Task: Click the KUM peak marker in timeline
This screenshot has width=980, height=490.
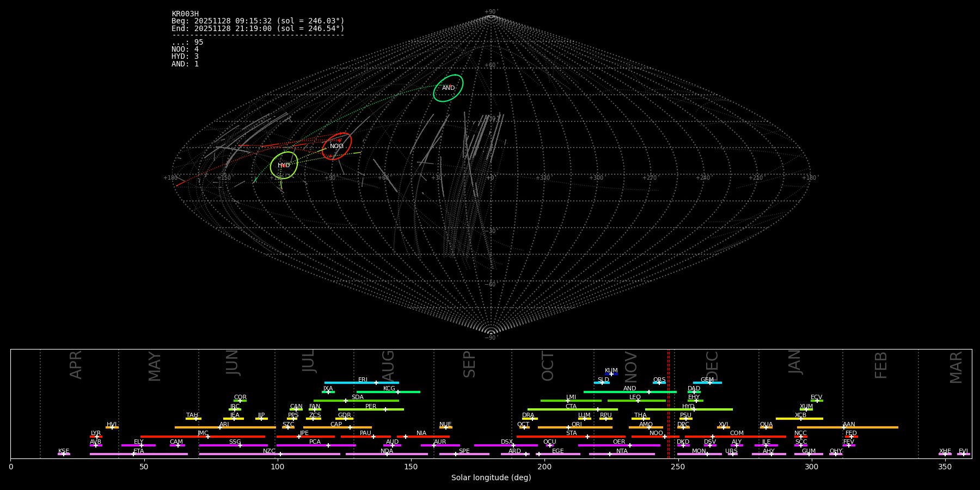Action: coord(611,374)
